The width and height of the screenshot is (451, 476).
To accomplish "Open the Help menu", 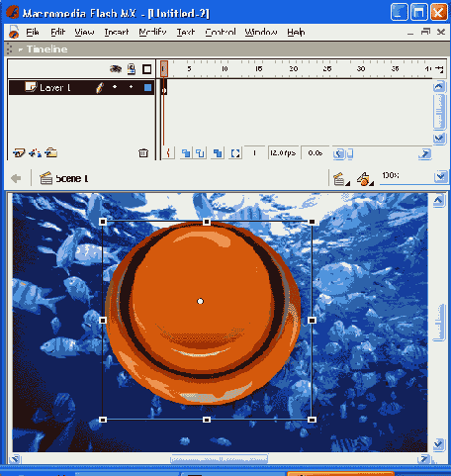I will (296, 32).
